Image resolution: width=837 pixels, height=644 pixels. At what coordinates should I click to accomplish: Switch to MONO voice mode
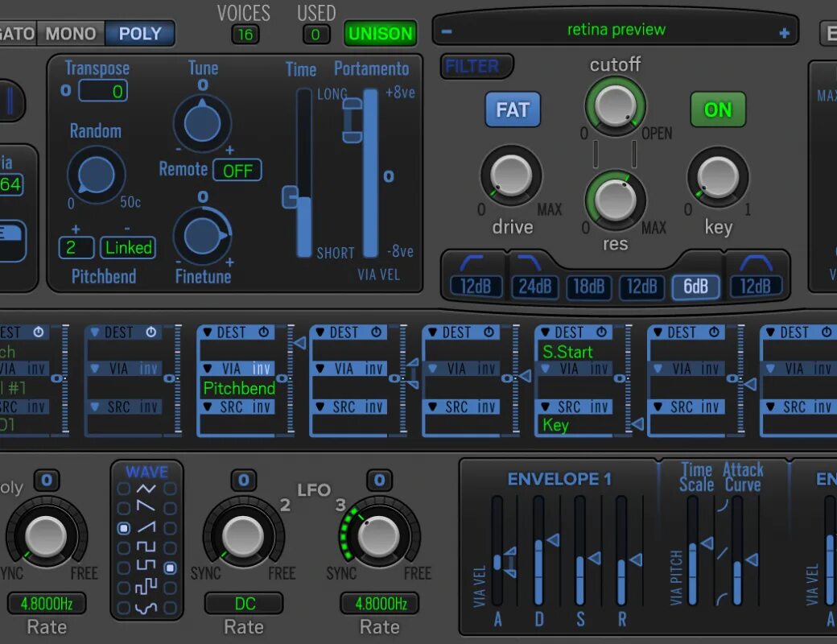point(71,34)
